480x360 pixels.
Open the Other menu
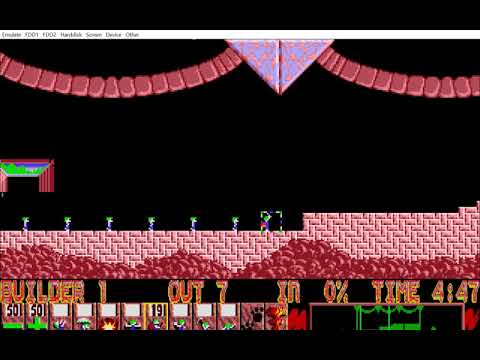point(132,35)
